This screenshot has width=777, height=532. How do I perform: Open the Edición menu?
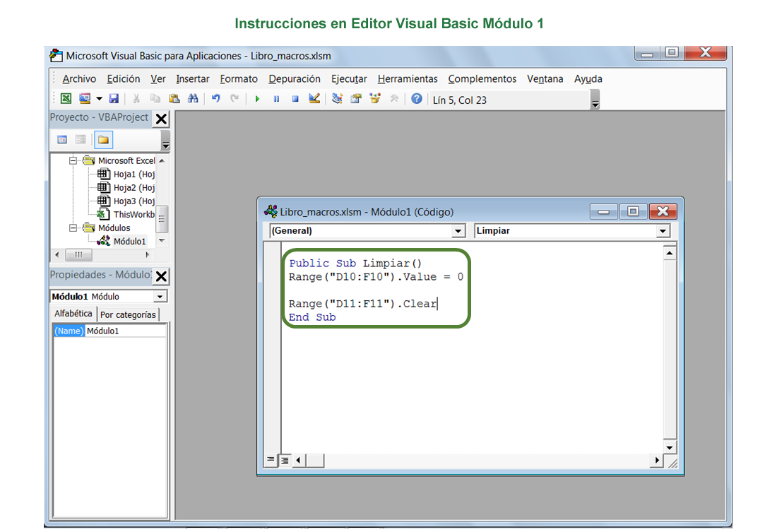(124, 79)
